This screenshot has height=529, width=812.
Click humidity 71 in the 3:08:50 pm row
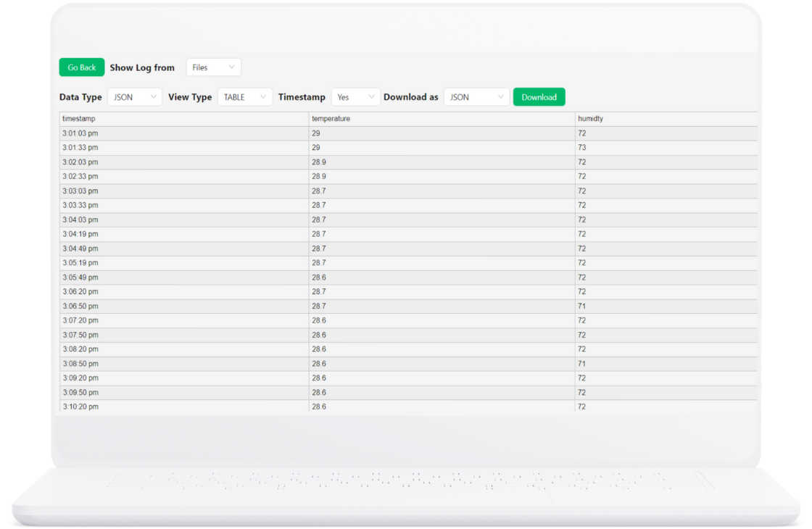point(666,364)
